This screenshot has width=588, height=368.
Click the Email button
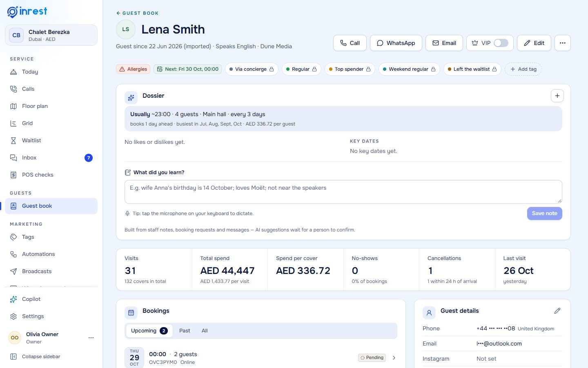(444, 43)
